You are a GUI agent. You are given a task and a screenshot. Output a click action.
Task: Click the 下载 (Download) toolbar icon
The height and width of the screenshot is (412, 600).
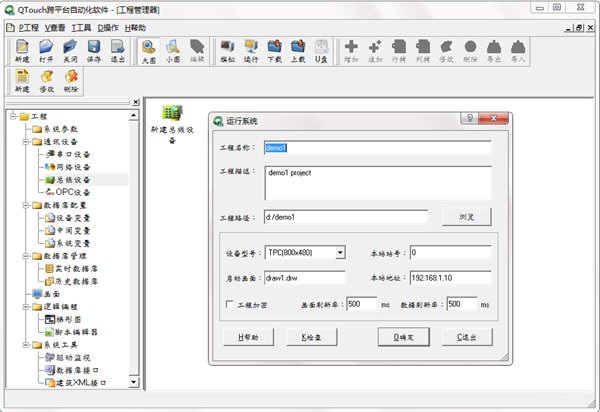274,50
